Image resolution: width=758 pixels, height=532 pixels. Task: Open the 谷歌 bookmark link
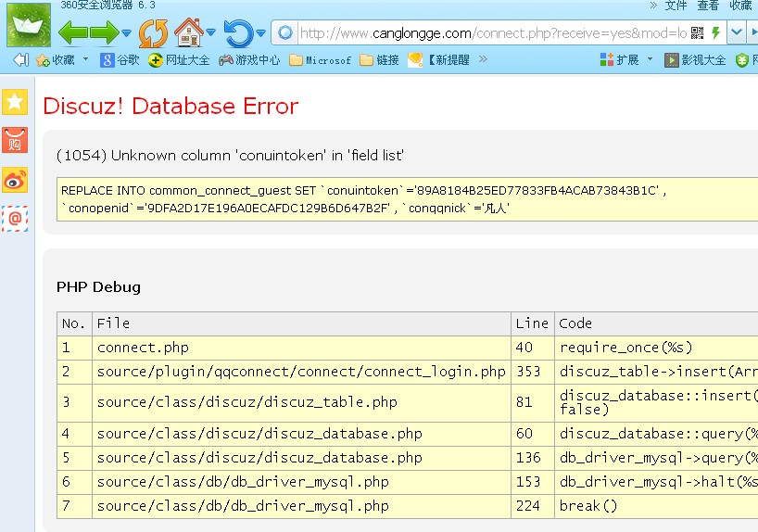pyautogui.click(x=120, y=60)
